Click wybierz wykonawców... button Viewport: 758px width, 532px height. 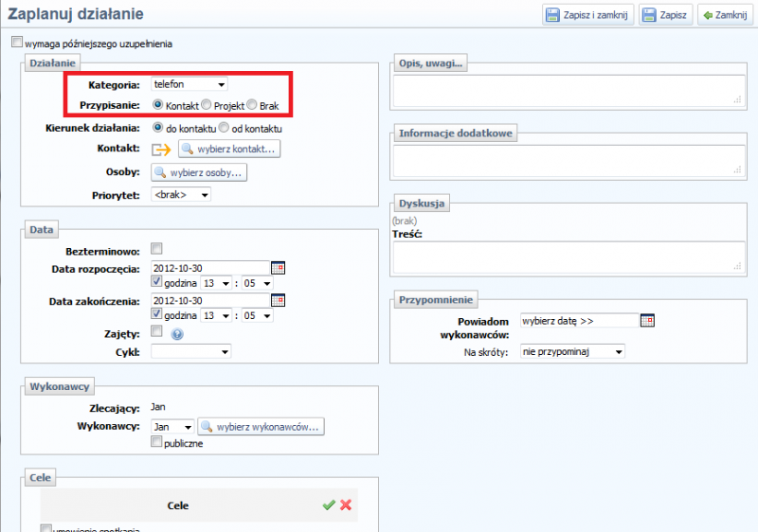point(262,427)
